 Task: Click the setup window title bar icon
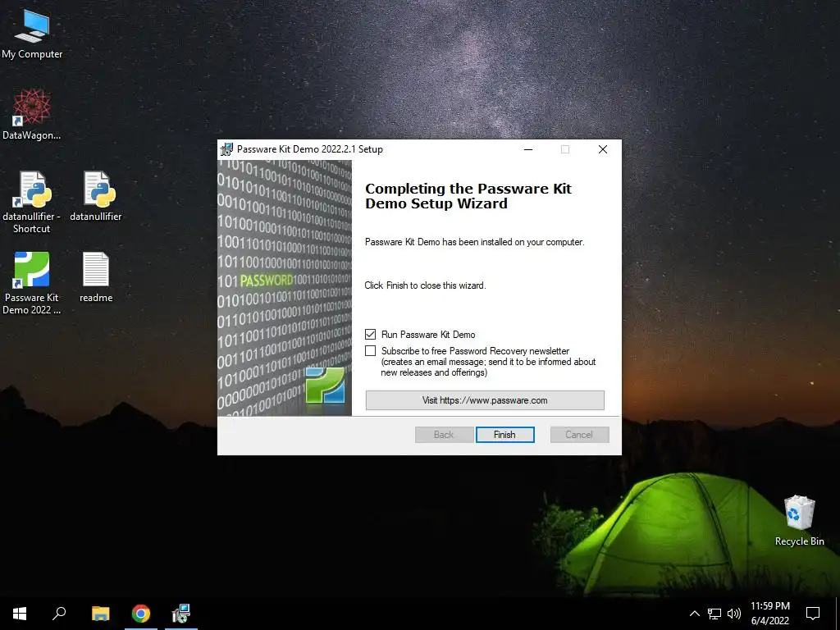tap(227, 149)
